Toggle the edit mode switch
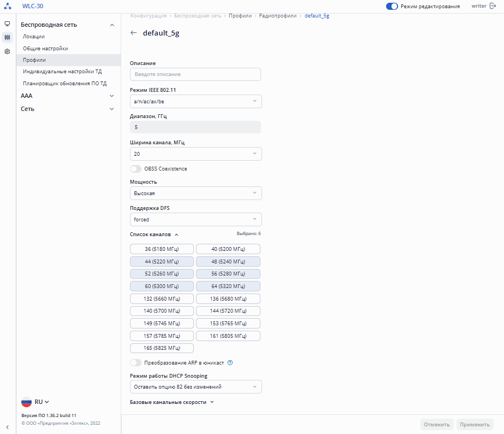The height and width of the screenshot is (434, 504). [x=392, y=6]
